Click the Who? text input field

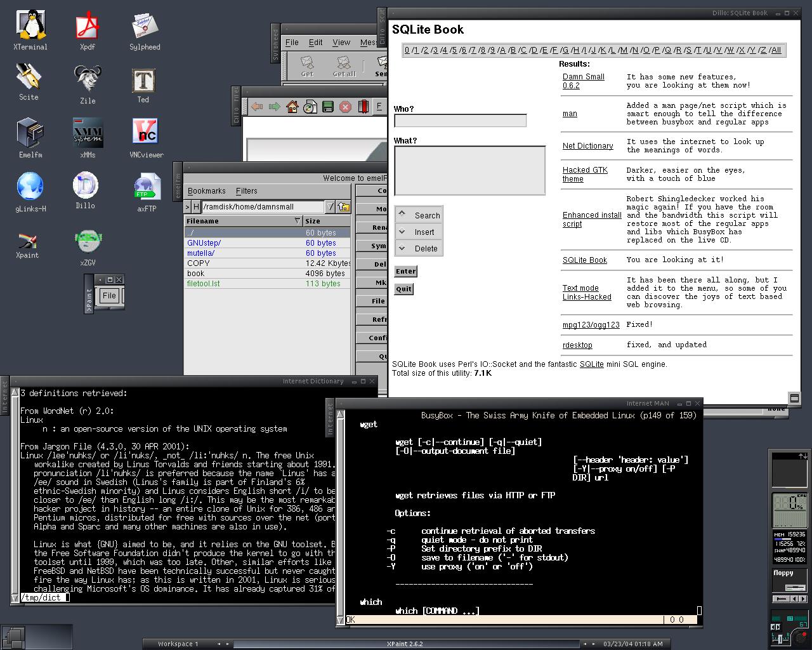coord(461,121)
